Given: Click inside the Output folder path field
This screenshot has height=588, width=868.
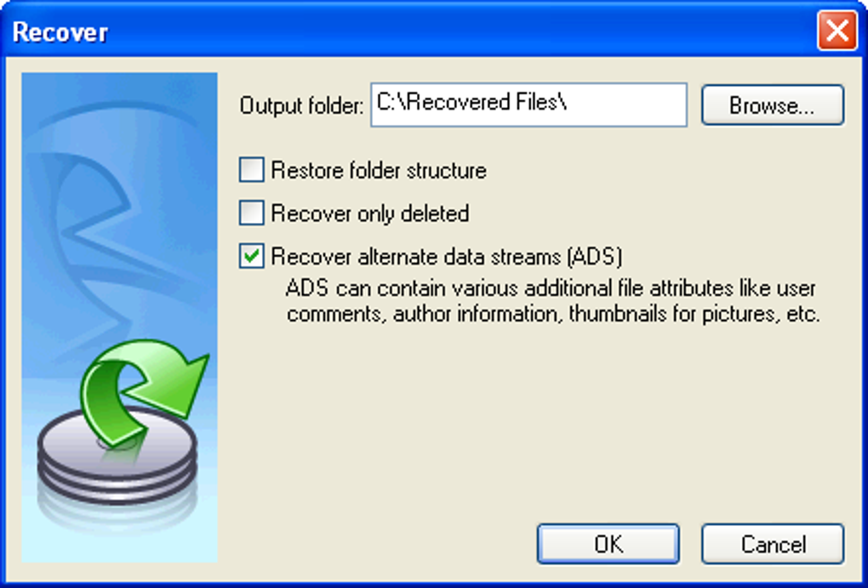Looking at the screenshot, I should click(x=528, y=105).
